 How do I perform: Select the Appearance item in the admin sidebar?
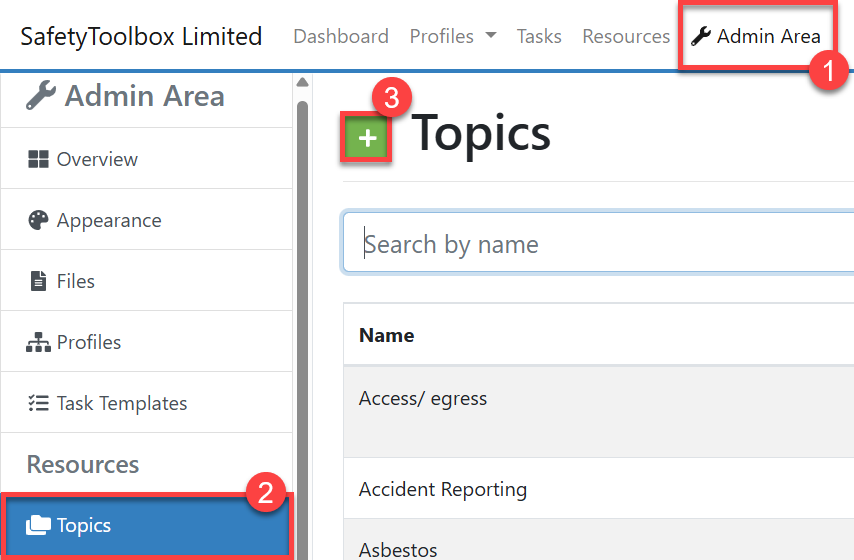click(x=108, y=221)
